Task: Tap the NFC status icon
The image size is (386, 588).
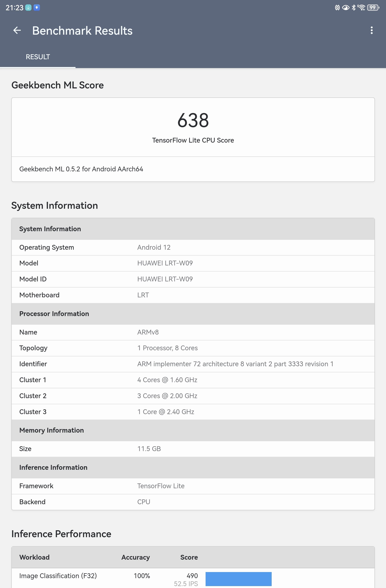Action: click(x=337, y=8)
